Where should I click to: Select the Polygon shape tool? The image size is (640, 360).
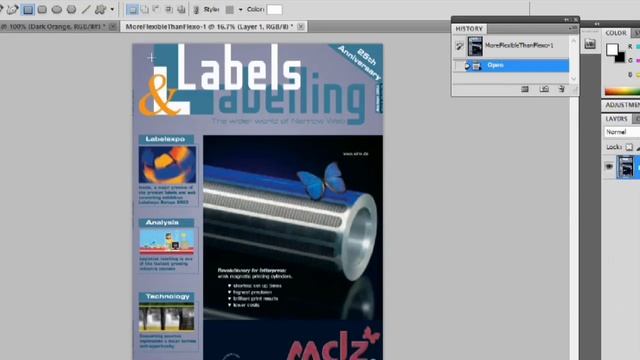71,9
